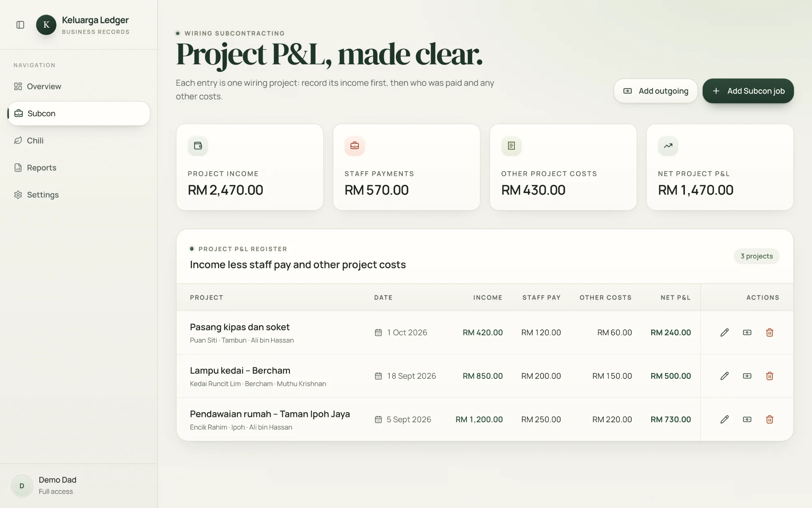Click the calendar icon beside 5 Sept 2026
This screenshot has height=508, width=812.
378,419
